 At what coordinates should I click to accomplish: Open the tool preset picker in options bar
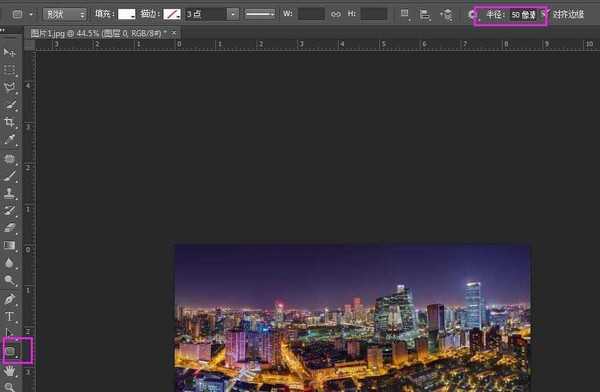pyautogui.click(x=21, y=15)
